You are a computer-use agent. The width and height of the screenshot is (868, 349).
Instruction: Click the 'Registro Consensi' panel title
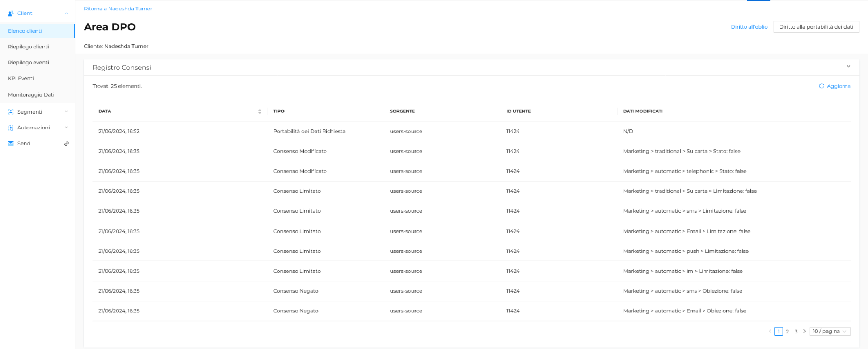tap(122, 68)
